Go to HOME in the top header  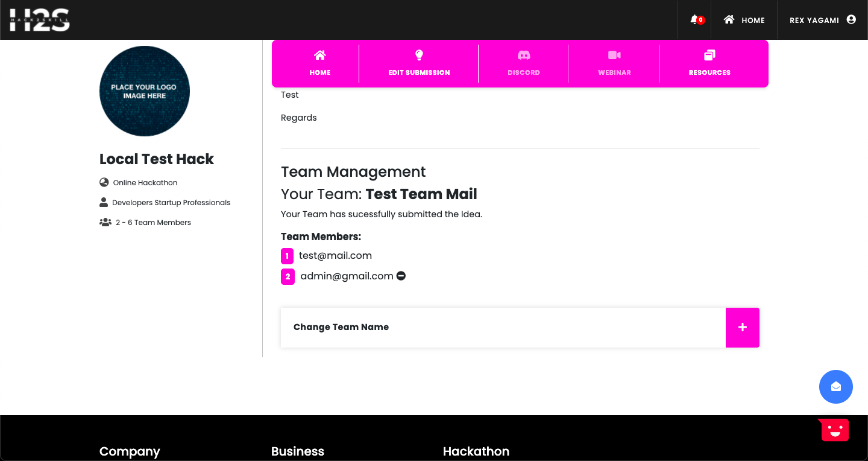click(x=744, y=20)
